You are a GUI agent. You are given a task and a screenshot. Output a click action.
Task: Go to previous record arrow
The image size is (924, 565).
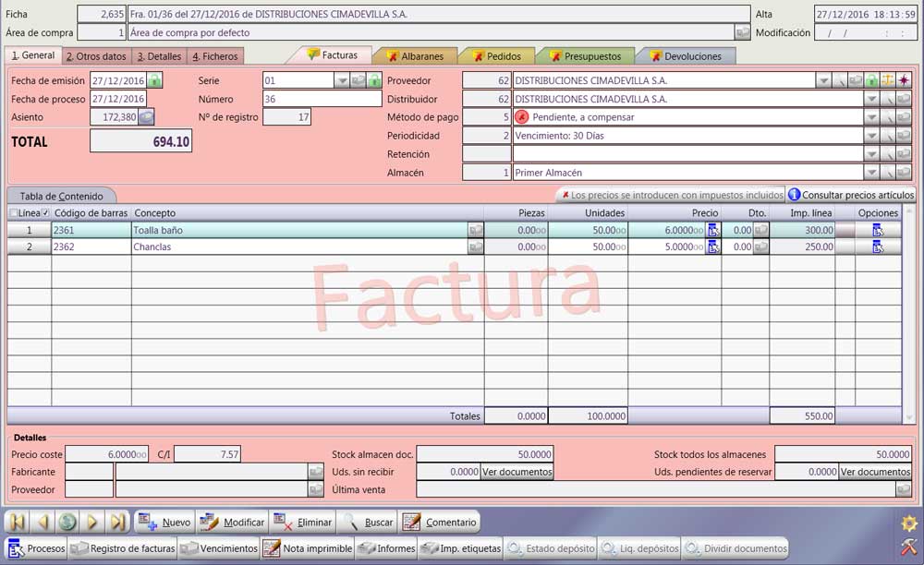[x=43, y=522]
